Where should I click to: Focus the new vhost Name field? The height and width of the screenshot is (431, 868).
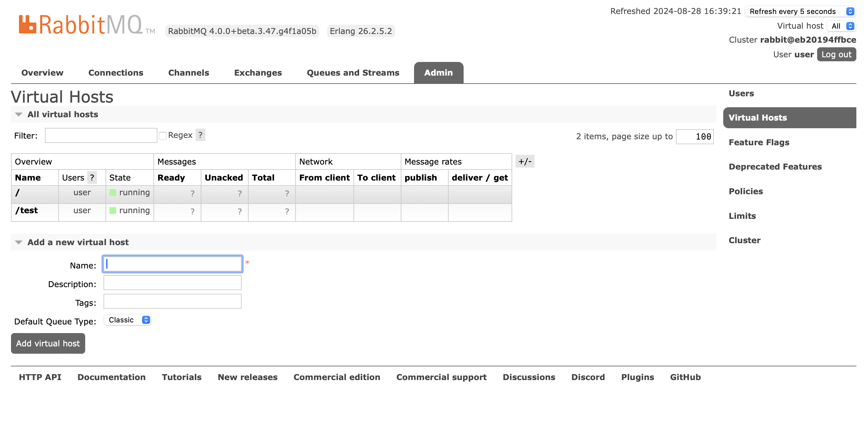click(172, 264)
